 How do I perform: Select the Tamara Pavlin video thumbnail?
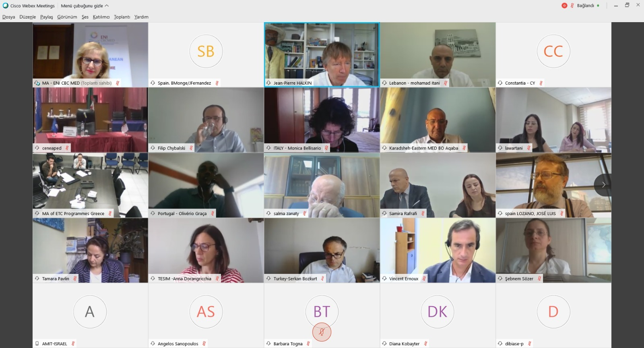(x=91, y=251)
